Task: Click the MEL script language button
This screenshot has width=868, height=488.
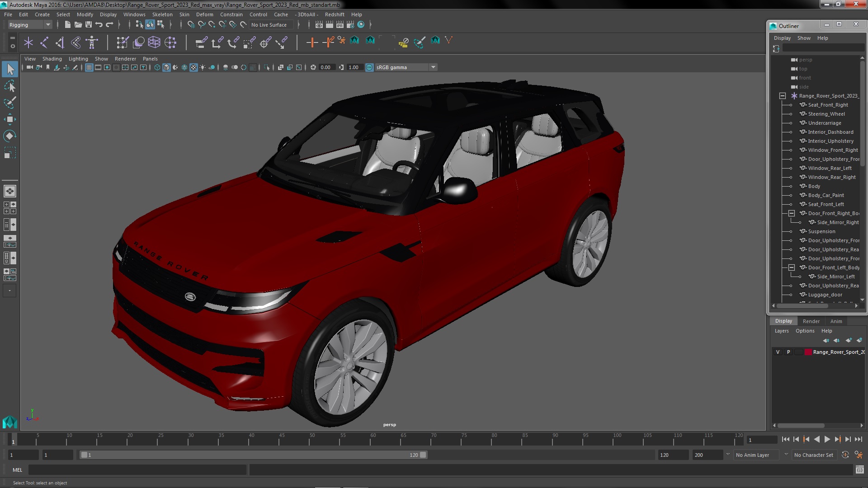Action: coord(17,470)
